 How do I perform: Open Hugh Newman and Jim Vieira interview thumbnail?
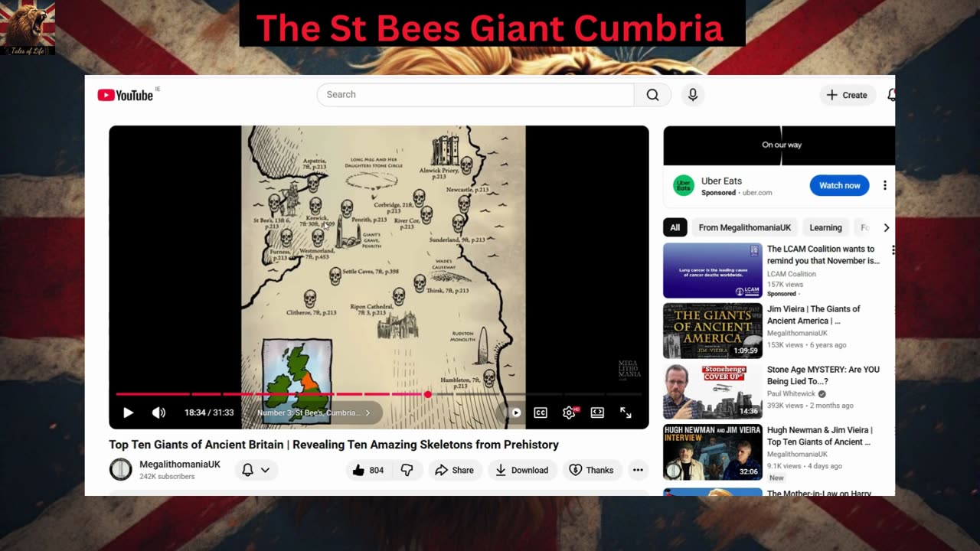coord(713,452)
